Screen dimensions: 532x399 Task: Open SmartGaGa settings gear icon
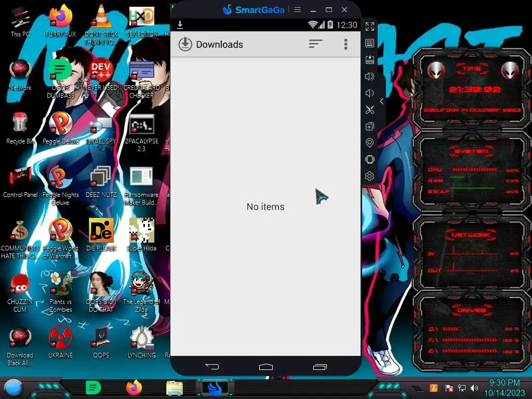click(x=369, y=176)
